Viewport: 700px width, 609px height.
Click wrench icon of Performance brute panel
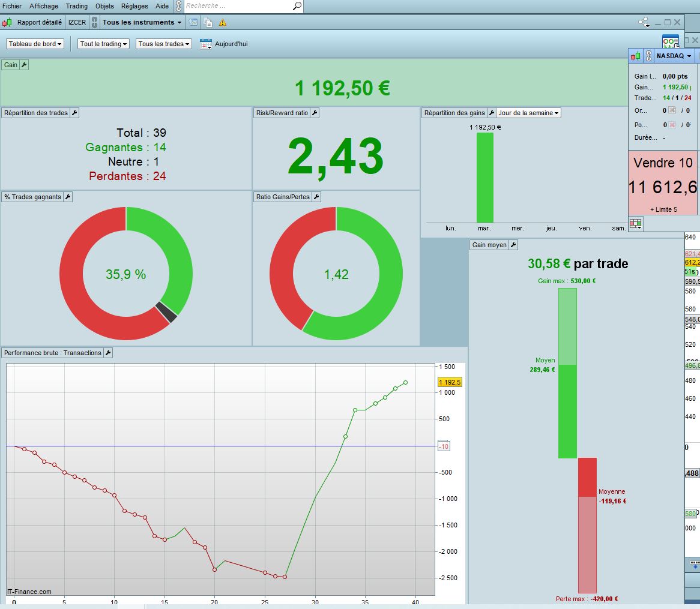pyautogui.click(x=108, y=353)
